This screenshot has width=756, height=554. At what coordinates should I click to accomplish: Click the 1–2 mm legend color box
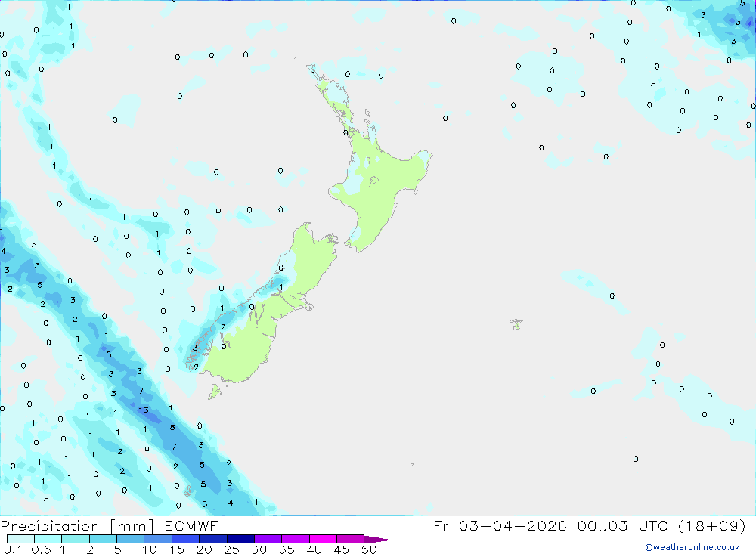click(76, 539)
